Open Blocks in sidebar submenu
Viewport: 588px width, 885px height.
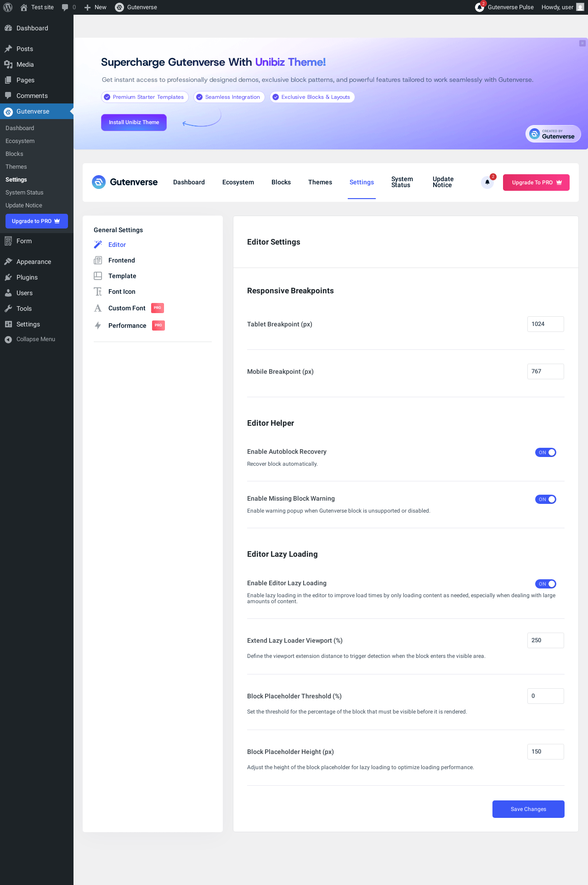[x=14, y=154]
